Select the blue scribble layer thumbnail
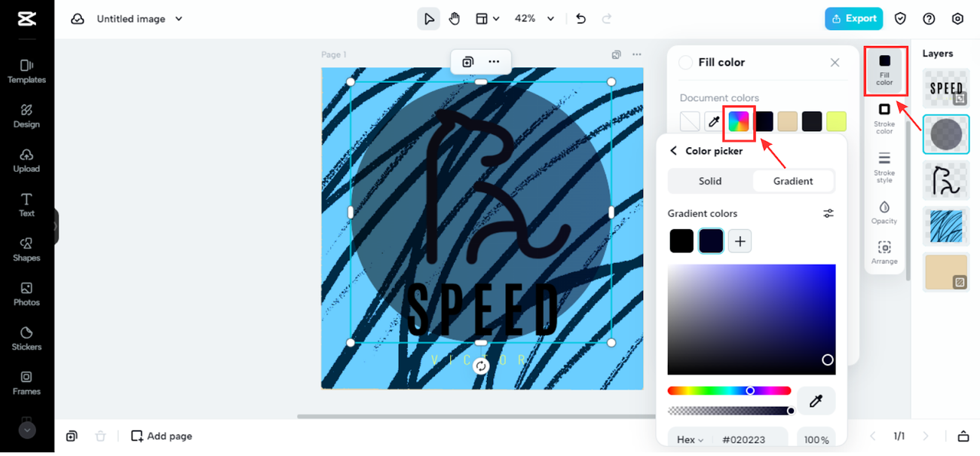 946,226
